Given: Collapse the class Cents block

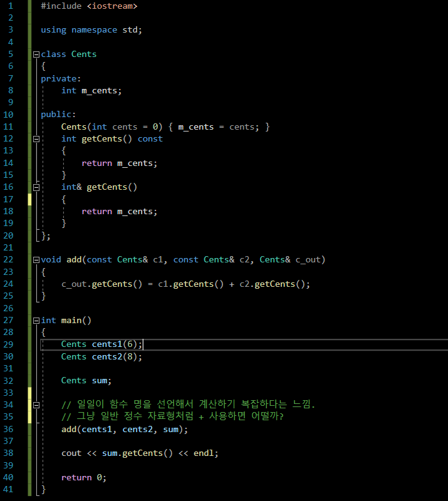Looking at the screenshot, I should (36, 54).
